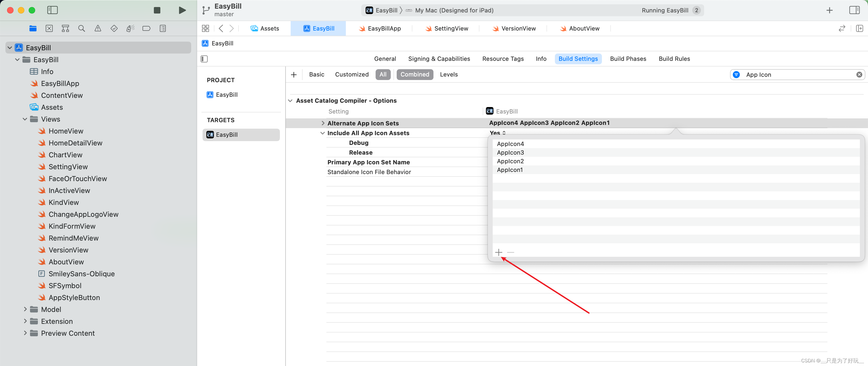The width and height of the screenshot is (868, 366).
Task: Expand the Extension folder
Action: (25, 321)
